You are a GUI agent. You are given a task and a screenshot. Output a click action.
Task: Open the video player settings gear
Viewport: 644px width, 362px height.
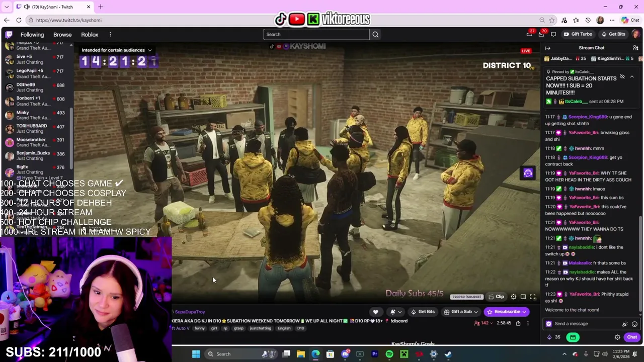click(x=513, y=297)
